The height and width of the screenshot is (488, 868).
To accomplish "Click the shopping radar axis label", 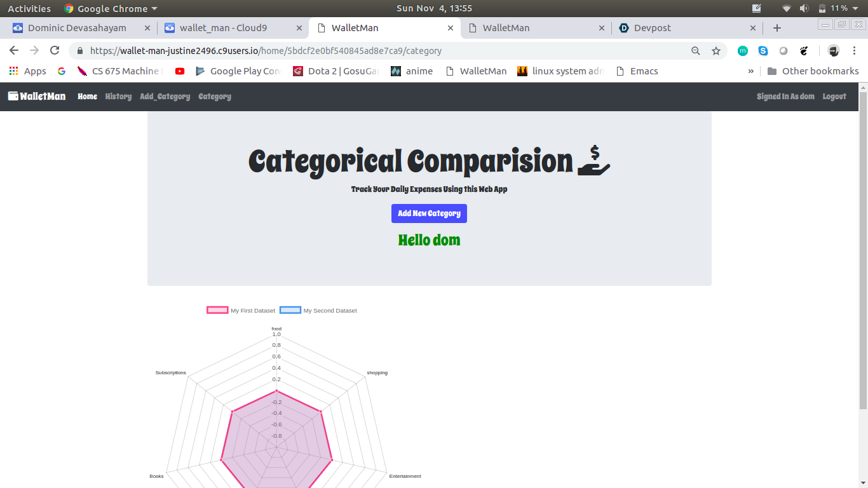I will pos(377,372).
